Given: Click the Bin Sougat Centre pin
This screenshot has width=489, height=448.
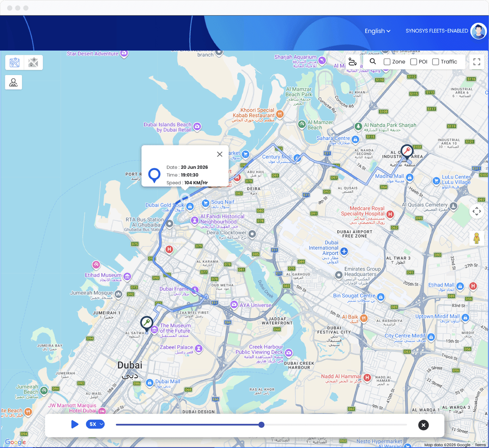Looking at the screenshot, I should tap(381, 297).
